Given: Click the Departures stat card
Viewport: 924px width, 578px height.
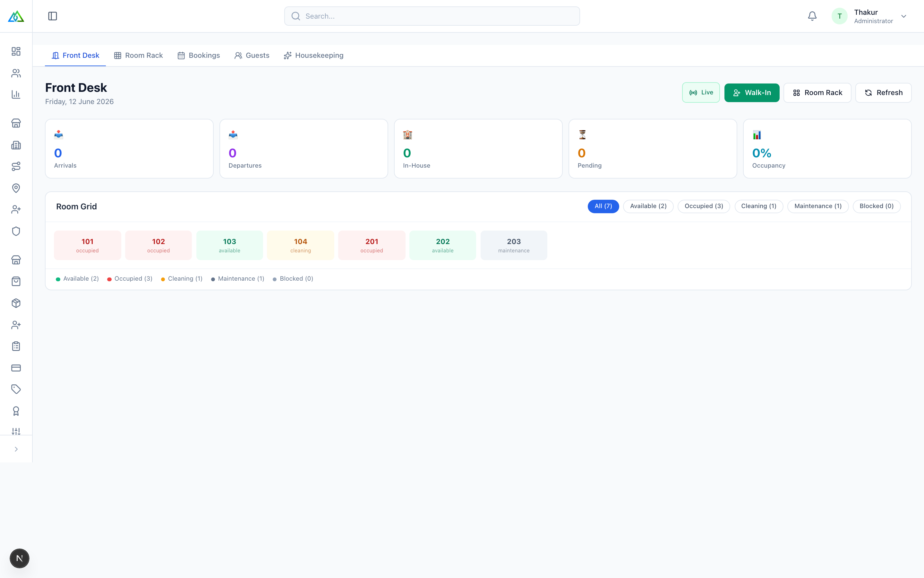Looking at the screenshot, I should click(x=304, y=149).
